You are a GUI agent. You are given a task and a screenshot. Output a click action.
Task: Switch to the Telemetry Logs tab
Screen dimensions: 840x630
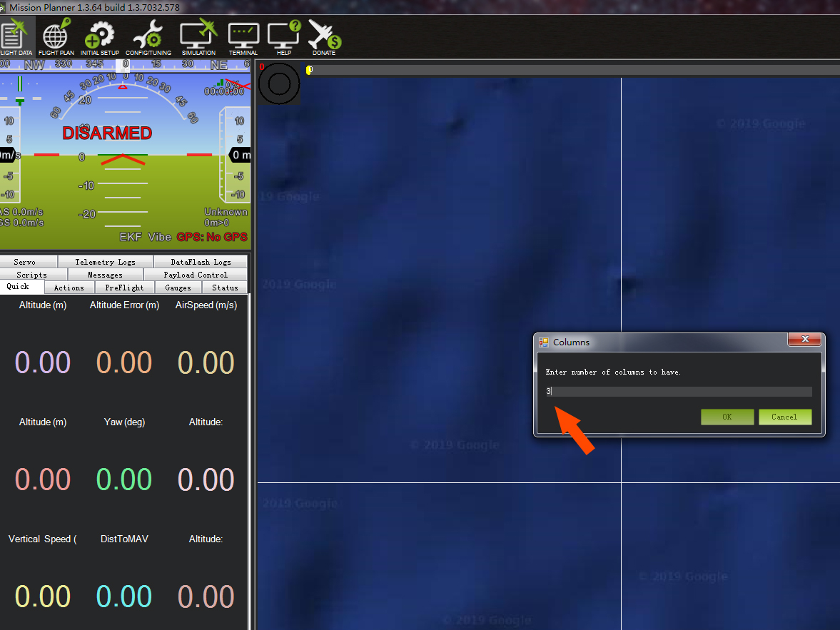(106, 261)
